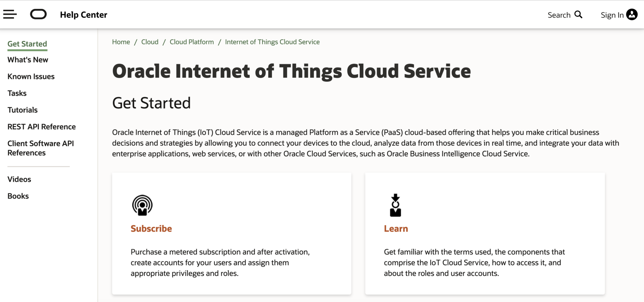The image size is (644, 302).
Task: Click the Learn card heading
Action: tap(396, 228)
